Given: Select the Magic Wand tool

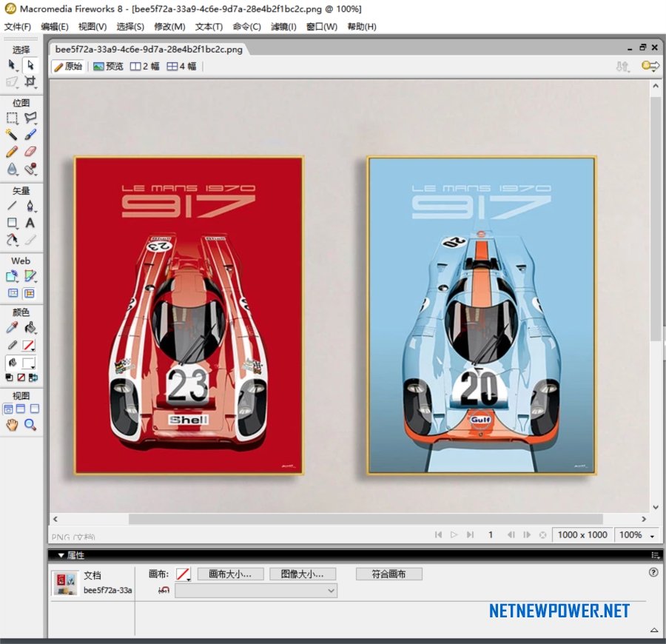Looking at the screenshot, I should pyautogui.click(x=12, y=135).
